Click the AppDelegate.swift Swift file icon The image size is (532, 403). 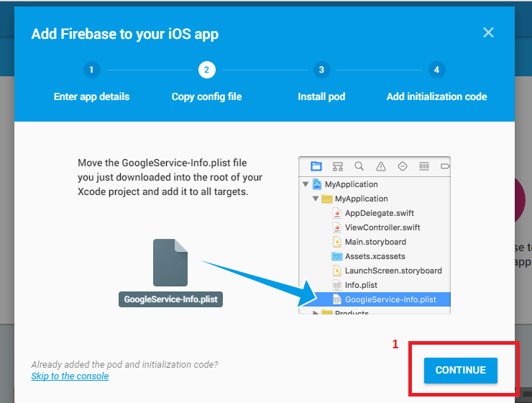click(x=337, y=213)
